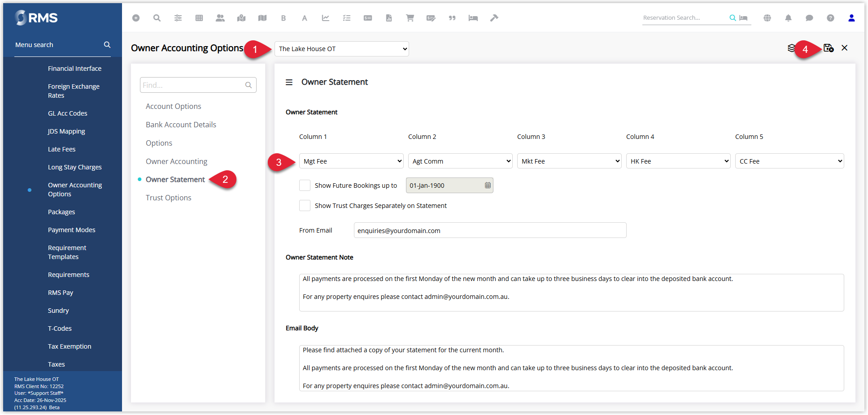Go to Financial Interface in sidebar
868x415 pixels.
[x=74, y=69]
